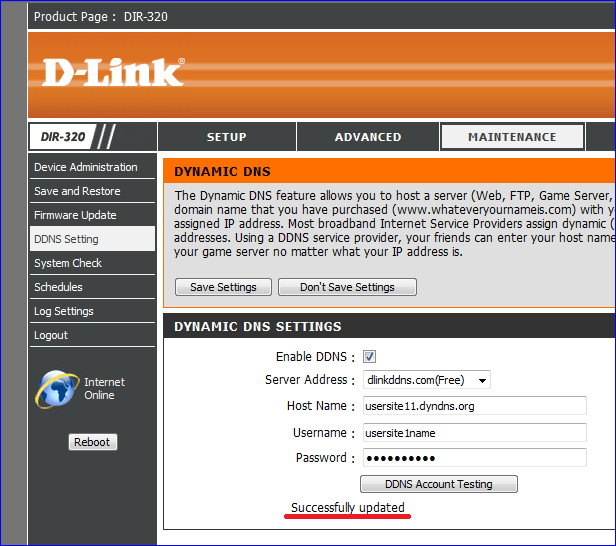Click the DYNAMIC DNS orange heading
The width and height of the screenshot is (616, 546).
(x=222, y=172)
